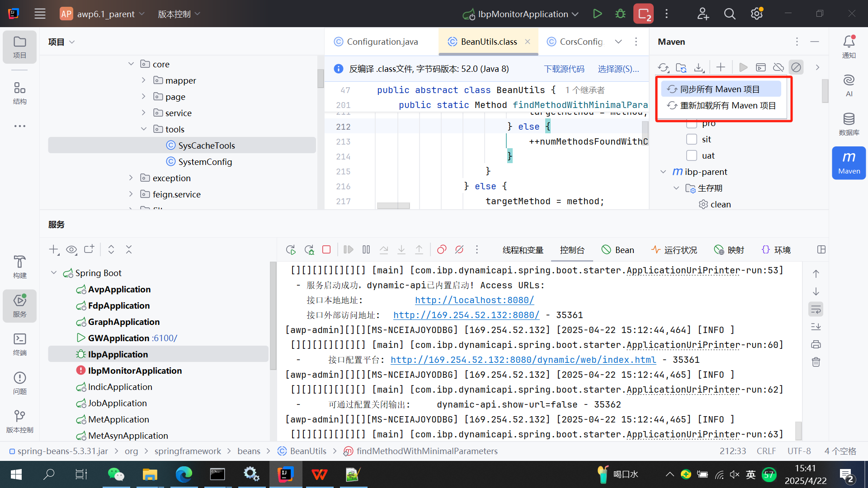This screenshot has width=868, height=488.
Task: Click the Maven sidebar button
Action: 849,163
